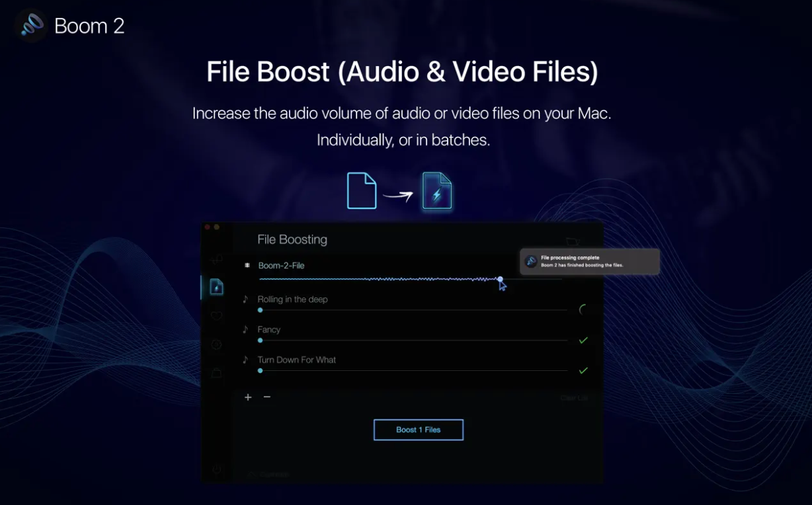
Task: Click the loading spinner for Rolling in the deep
Action: click(583, 309)
